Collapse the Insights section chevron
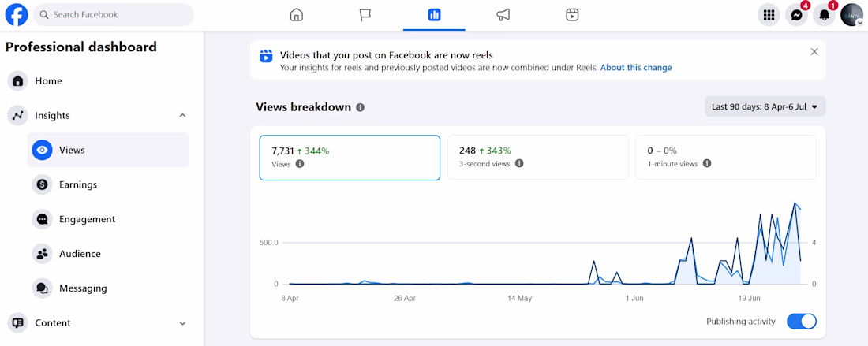Screen dimensions: 868x346 pyautogui.click(x=183, y=116)
